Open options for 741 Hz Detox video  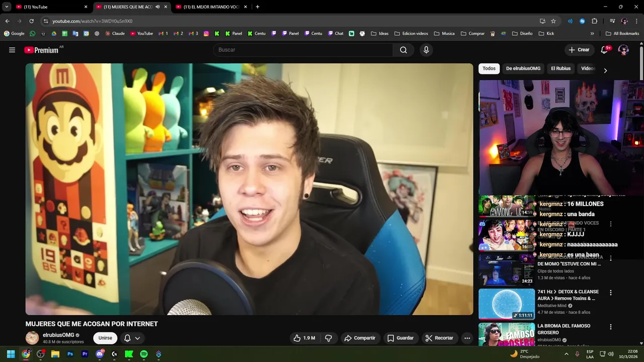pyautogui.click(x=611, y=293)
